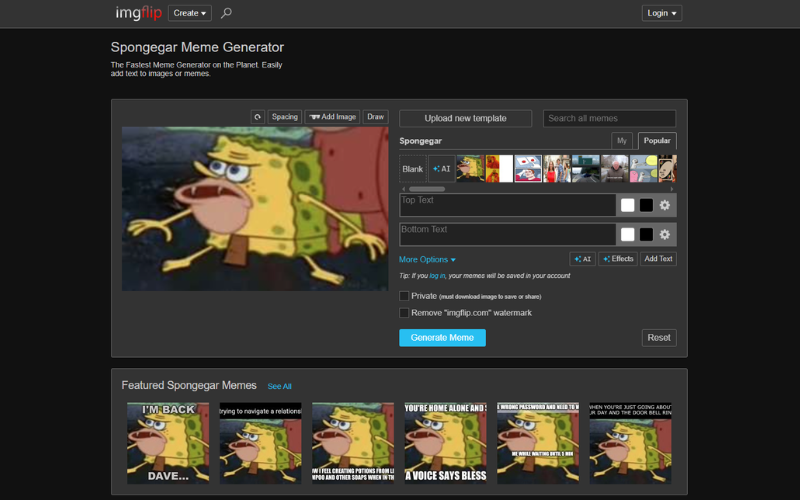Click the search magnifier icon
This screenshot has height=500, width=800.
tap(226, 13)
